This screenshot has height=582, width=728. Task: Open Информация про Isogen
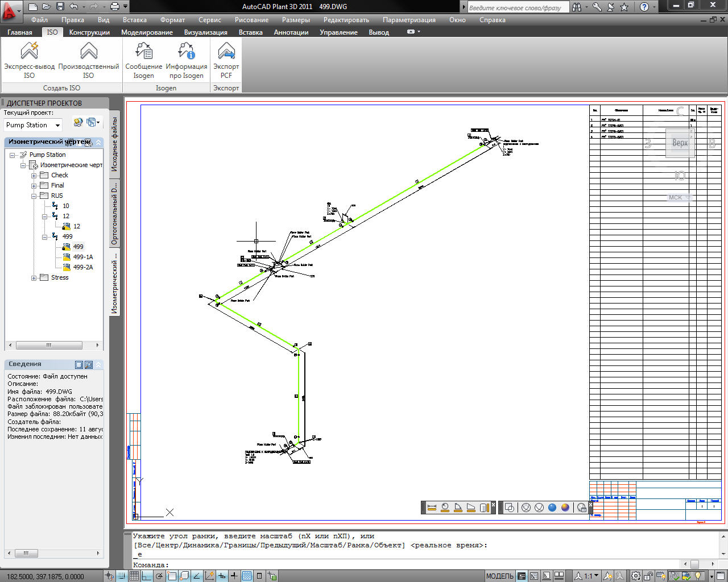tap(187, 52)
